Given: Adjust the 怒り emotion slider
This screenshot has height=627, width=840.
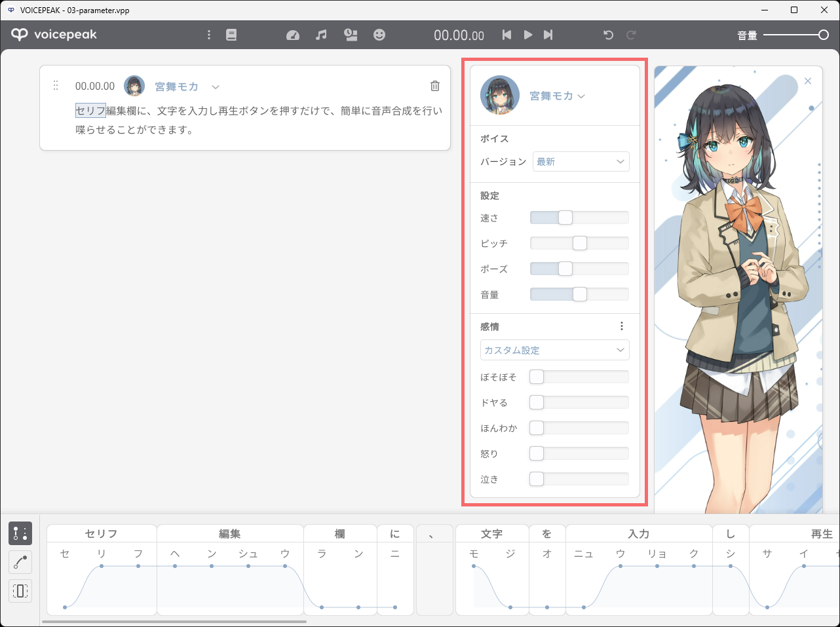Looking at the screenshot, I should tap(579, 453).
